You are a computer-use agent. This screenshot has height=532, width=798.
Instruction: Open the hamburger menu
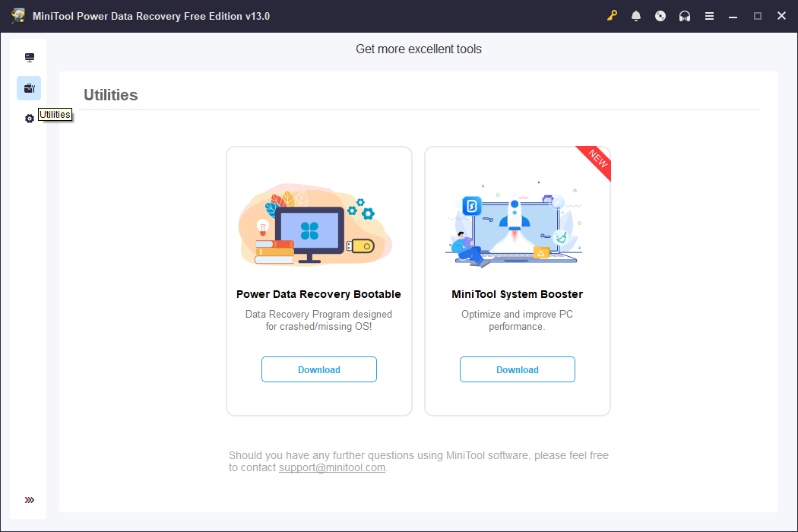pos(709,16)
